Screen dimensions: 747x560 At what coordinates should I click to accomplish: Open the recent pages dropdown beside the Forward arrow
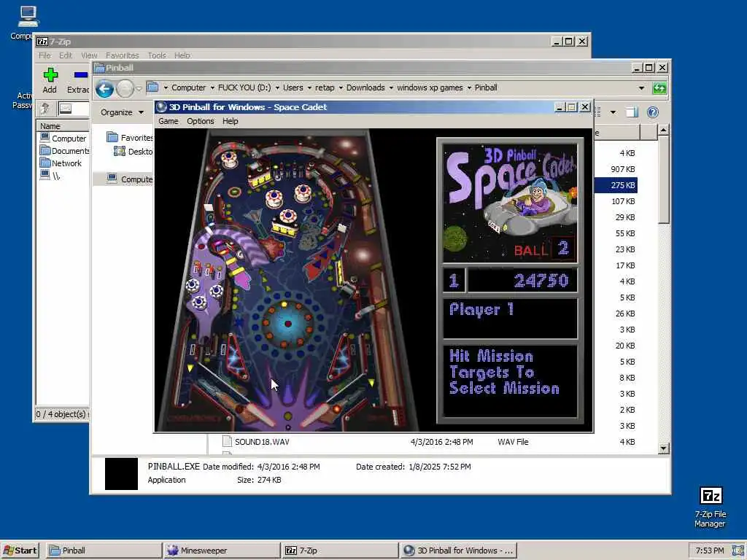[x=139, y=88]
